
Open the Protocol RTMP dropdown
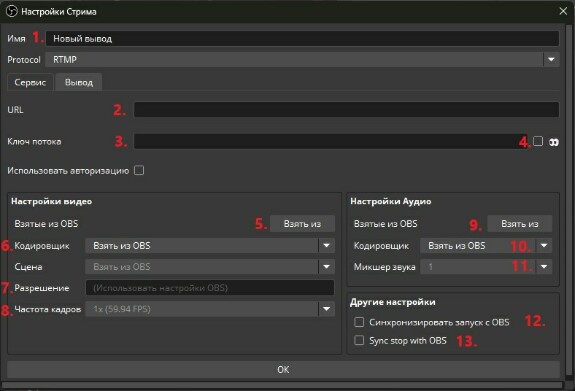point(302,59)
